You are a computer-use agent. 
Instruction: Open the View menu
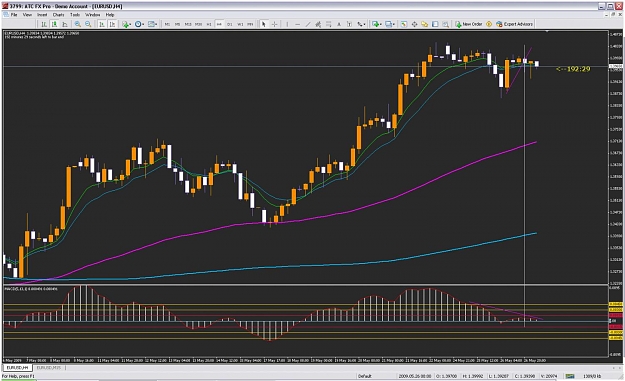click(x=27, y=14)
